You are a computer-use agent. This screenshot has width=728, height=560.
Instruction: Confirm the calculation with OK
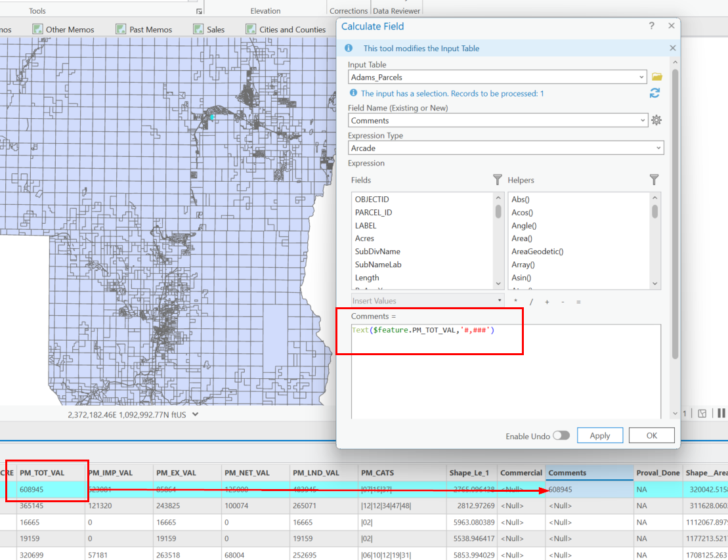[x=651, y=435]
